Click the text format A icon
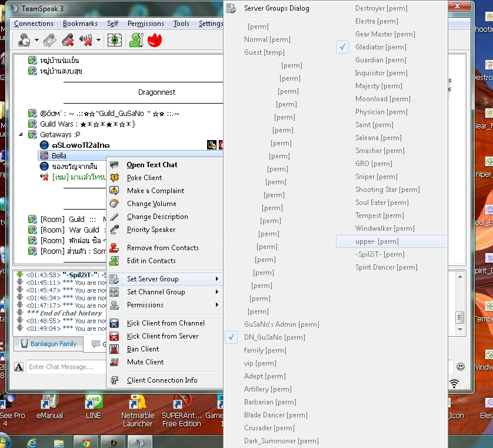493x448 pixels. pyautogui.click(x=19, y=367)
